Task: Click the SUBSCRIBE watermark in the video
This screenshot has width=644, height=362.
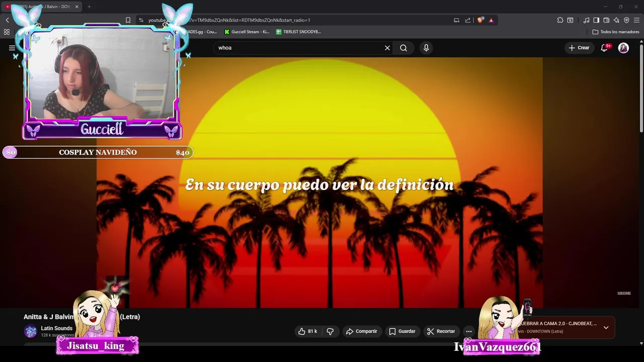Action: coord(624,293)
